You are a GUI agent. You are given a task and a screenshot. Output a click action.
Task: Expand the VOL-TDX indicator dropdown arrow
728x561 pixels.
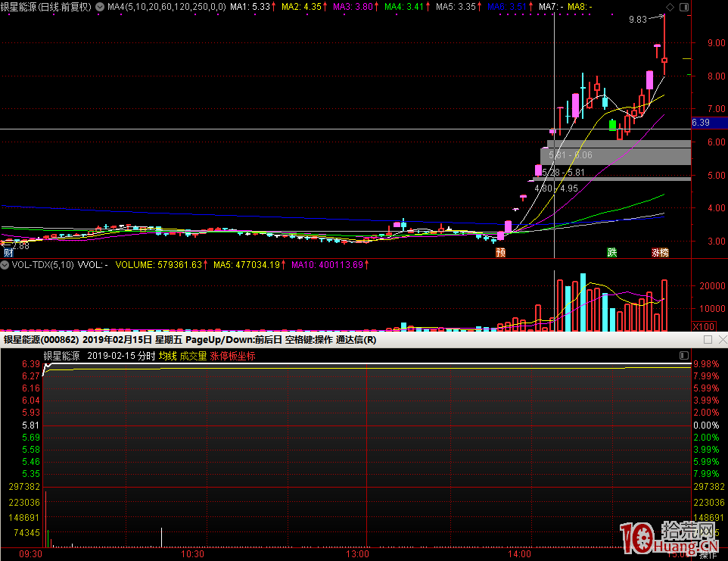tap(5, 265)
